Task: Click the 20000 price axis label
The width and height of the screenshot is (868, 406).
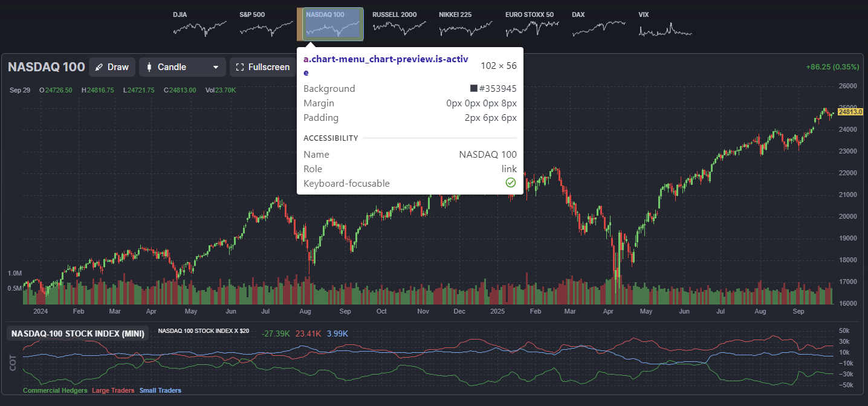Action: [x=849, y=216]
